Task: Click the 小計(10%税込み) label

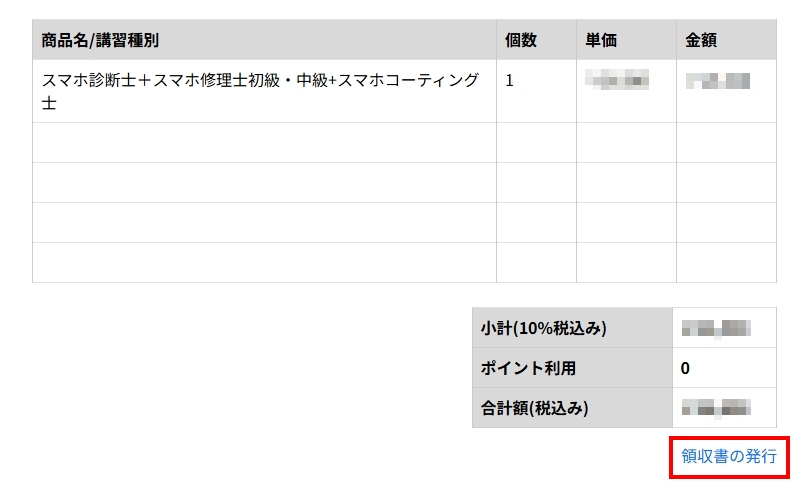Action: [544, 328]
